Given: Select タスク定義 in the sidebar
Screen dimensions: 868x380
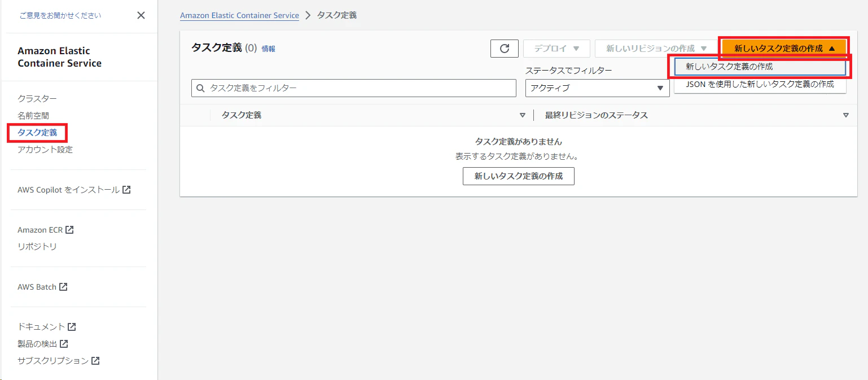Looking at the screenshot, I should 37,133.
